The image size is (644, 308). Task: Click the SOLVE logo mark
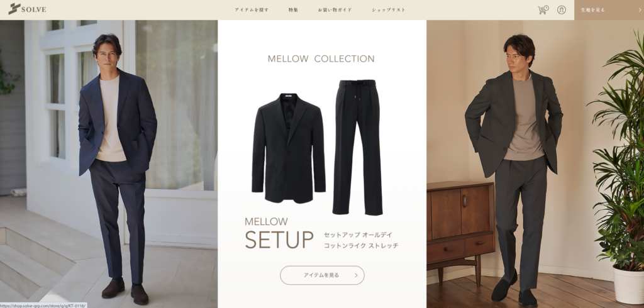coord(14,9)
